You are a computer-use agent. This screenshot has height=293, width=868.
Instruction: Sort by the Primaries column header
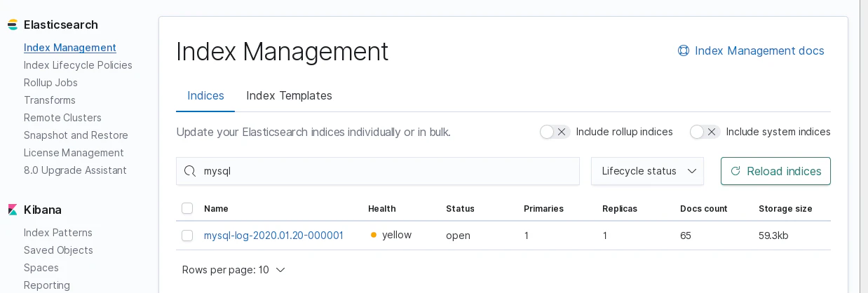(x=543, y=208)
